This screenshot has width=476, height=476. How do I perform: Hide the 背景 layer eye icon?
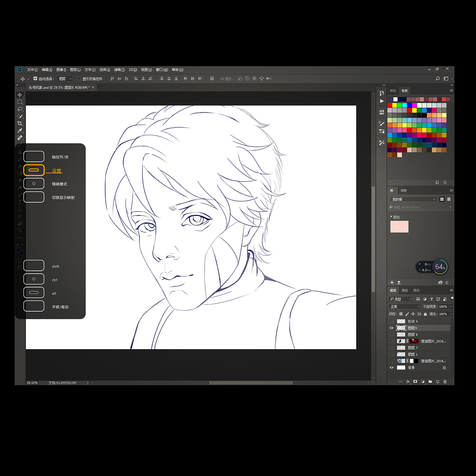pyautogui.click(x=392, y=367)
